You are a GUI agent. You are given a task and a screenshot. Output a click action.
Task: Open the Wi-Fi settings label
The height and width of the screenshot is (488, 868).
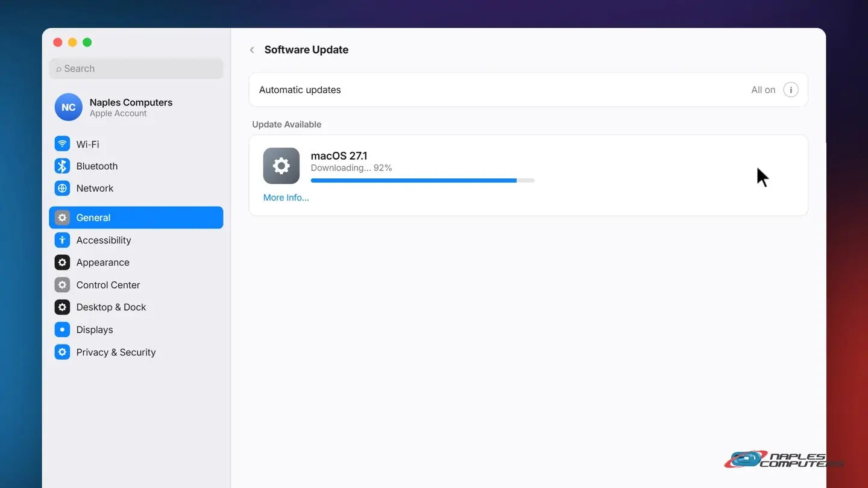click(87, 145)
